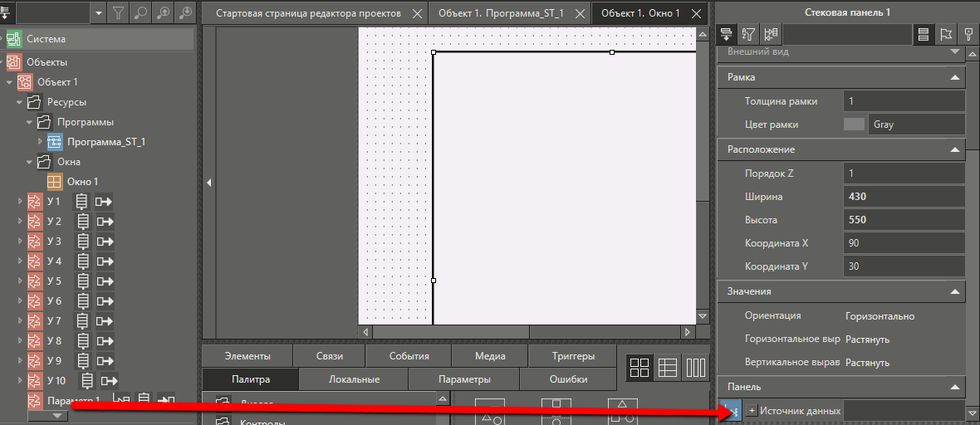Collapse the Рамка property section

(955, 77)
